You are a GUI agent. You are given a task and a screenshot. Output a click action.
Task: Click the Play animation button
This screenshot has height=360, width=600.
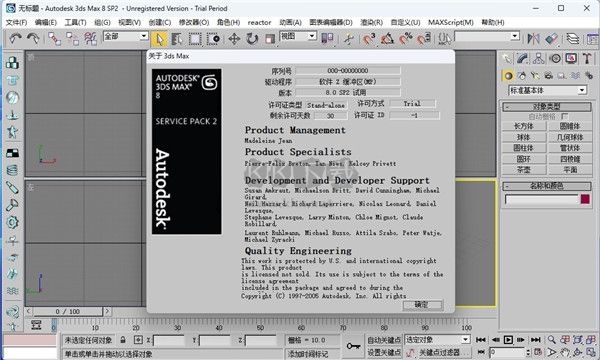point(508,340)
